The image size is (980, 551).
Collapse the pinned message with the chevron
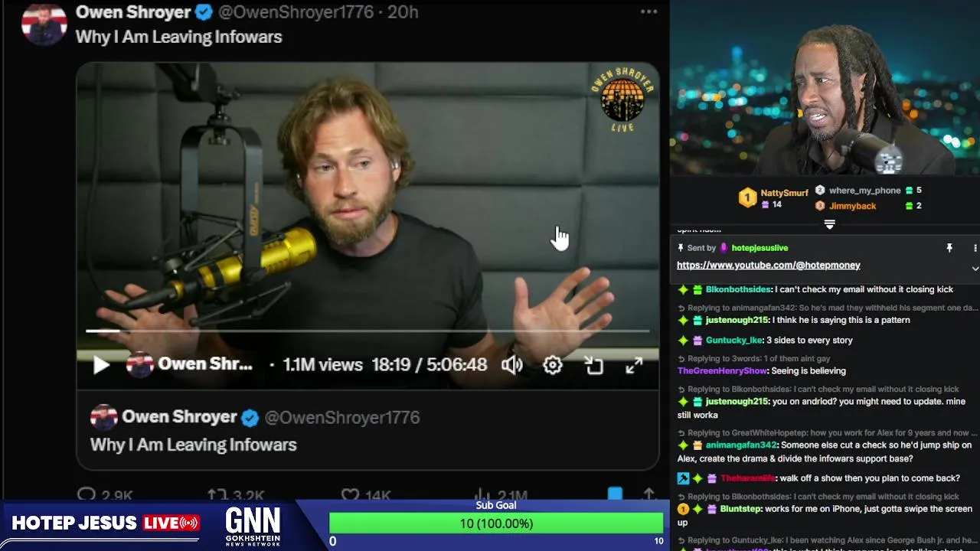975,269
